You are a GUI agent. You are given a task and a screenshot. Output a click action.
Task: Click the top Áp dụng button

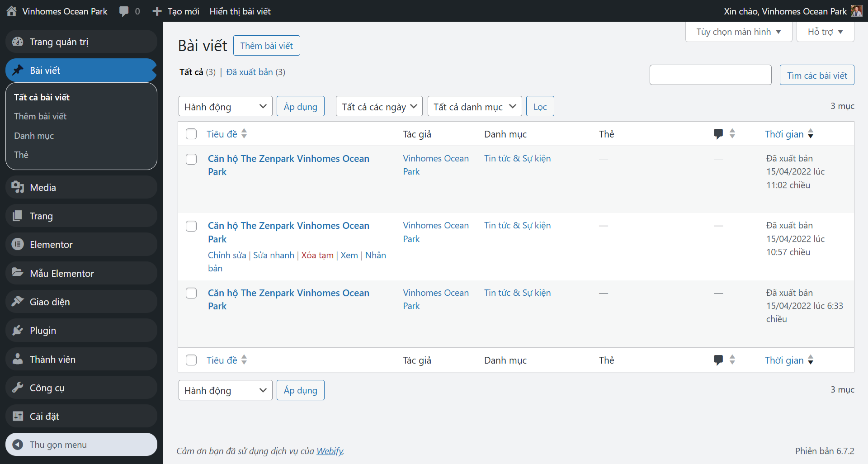tap(301, 106)
